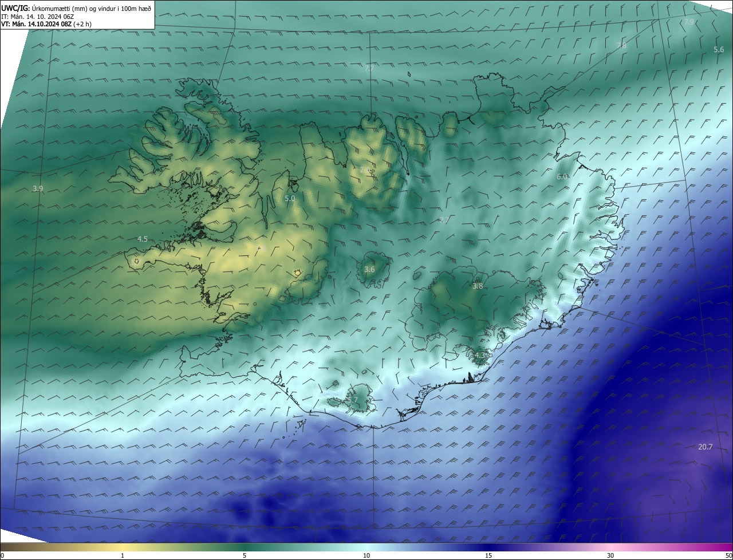The width and height of the screenshot is (733, 560).
Task: Click the 3.9 value label
Action: (38, 188)
